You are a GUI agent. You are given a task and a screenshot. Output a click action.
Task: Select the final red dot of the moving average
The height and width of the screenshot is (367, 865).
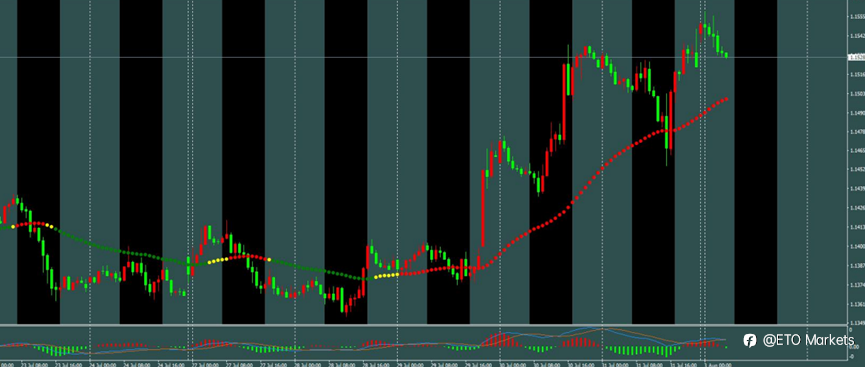pyautogui.click(x=727, y=99)
